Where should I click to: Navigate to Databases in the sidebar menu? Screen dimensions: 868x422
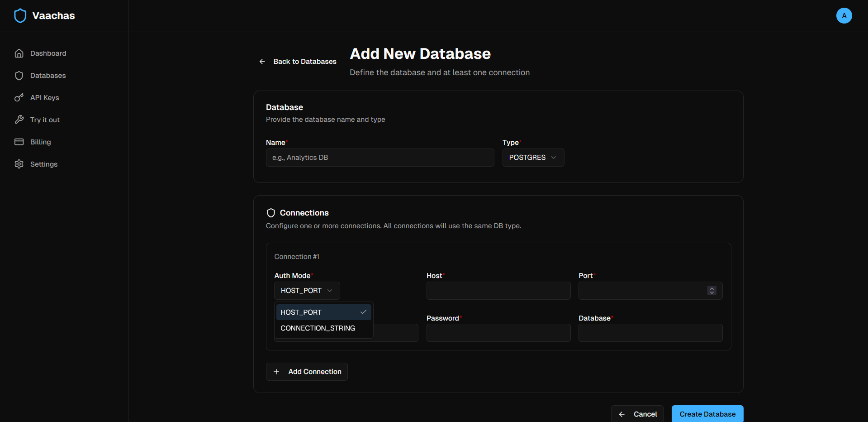[x=48, y=75]
